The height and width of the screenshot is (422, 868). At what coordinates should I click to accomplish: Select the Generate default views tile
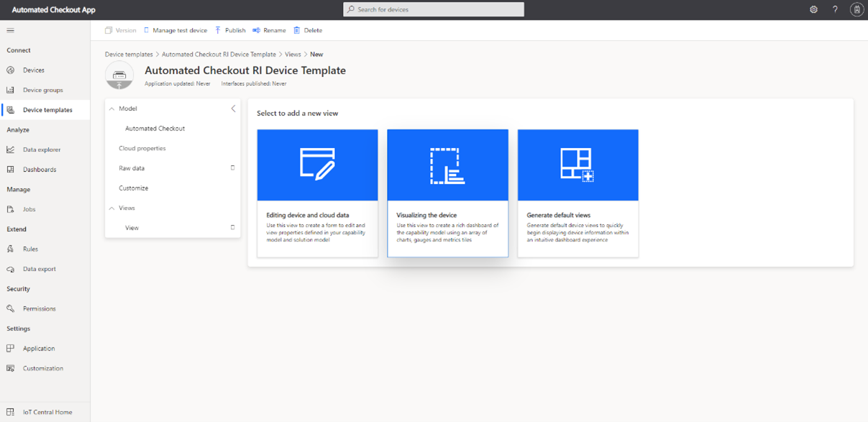tap(578, 193)
